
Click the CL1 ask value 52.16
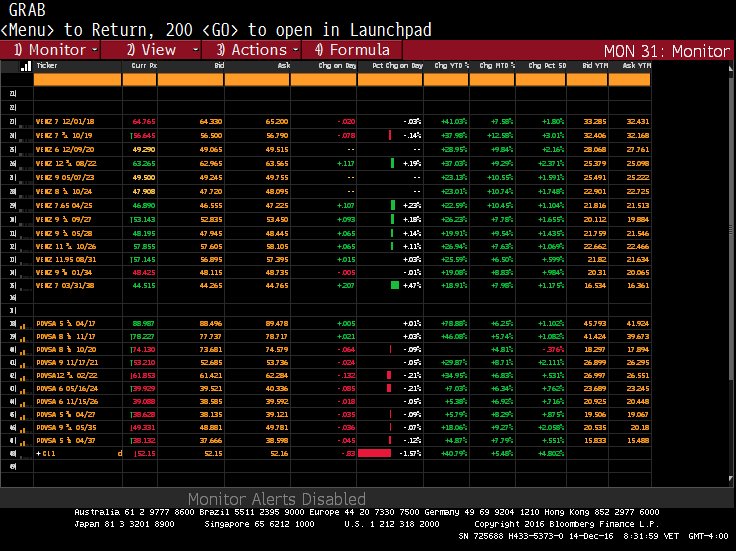pos(279,453)
